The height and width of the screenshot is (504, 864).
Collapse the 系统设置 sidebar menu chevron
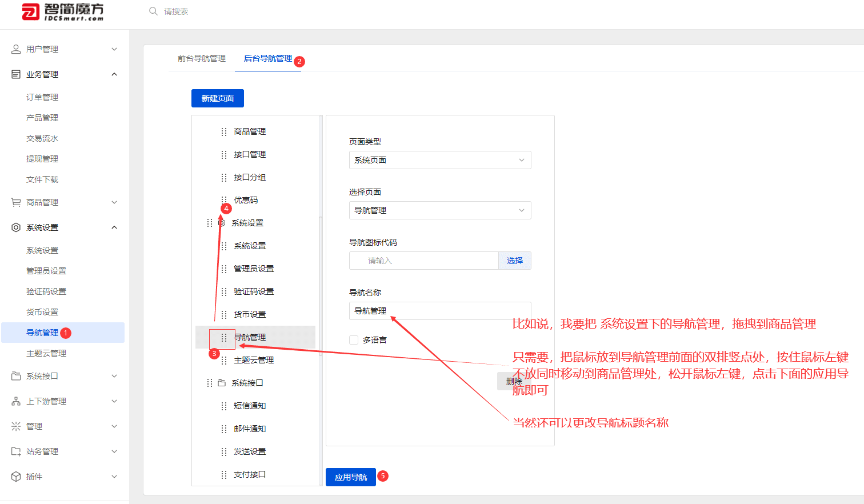[114, 227]
